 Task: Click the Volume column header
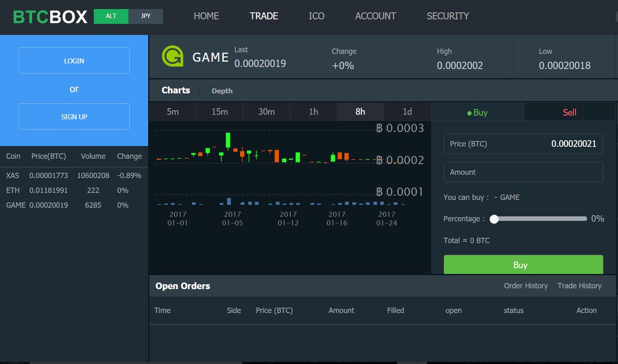[x=93, y=156]
